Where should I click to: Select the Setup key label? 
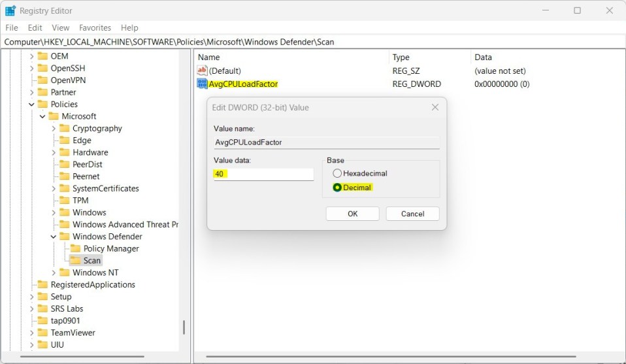click(61, 297)
